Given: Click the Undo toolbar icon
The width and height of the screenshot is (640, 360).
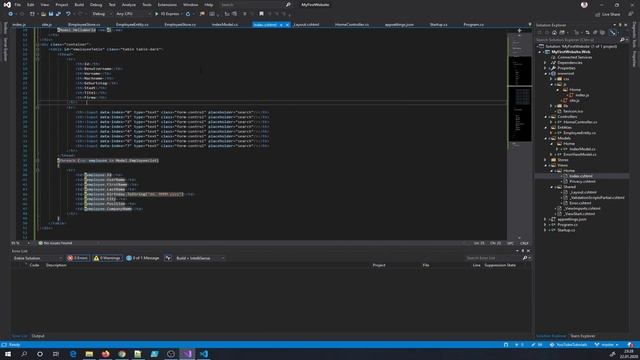Looking at the screenshot, I should click(x=69, y=14).
